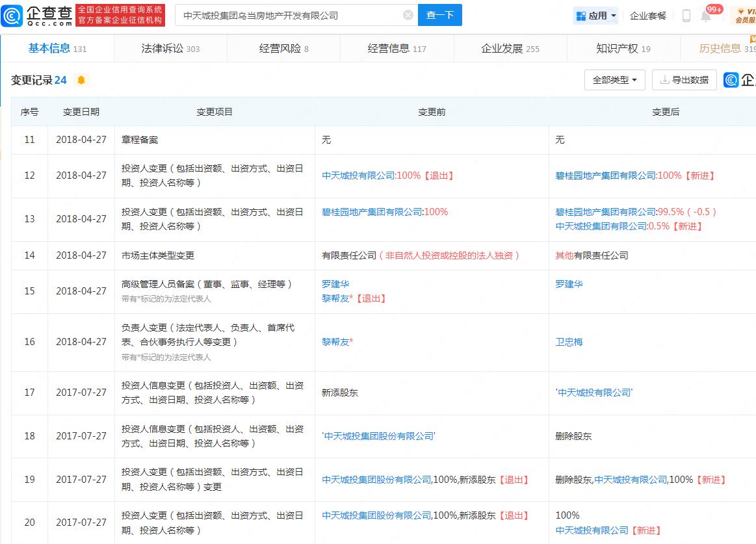This screenshot has height=544, width=756.
Task: Click the 查一下 search button
Action: (x=440, y=15)
